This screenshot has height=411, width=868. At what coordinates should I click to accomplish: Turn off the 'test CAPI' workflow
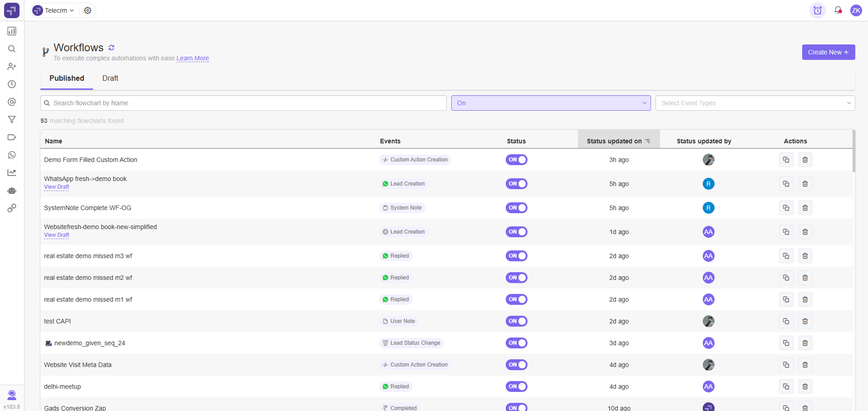[516, 321]
